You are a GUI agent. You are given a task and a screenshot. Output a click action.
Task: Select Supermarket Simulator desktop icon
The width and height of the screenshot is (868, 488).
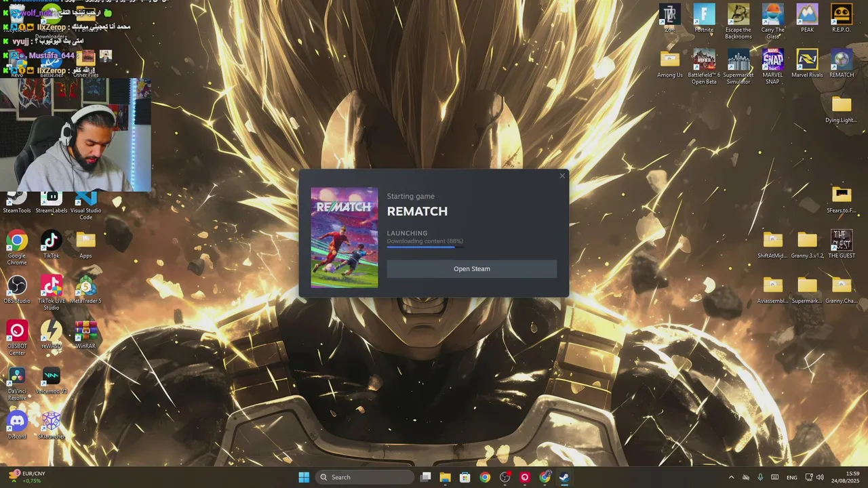(738, 66)
